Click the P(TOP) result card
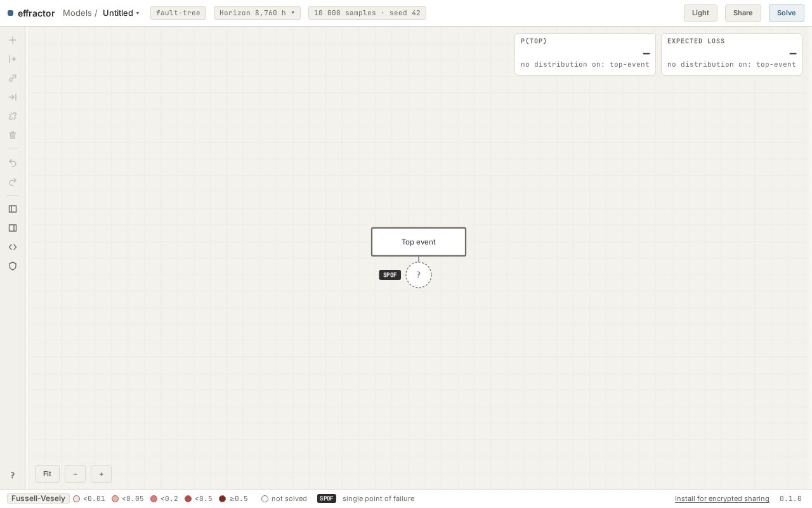The height and width of the screenshot is (508, 812). click(585, 54)
